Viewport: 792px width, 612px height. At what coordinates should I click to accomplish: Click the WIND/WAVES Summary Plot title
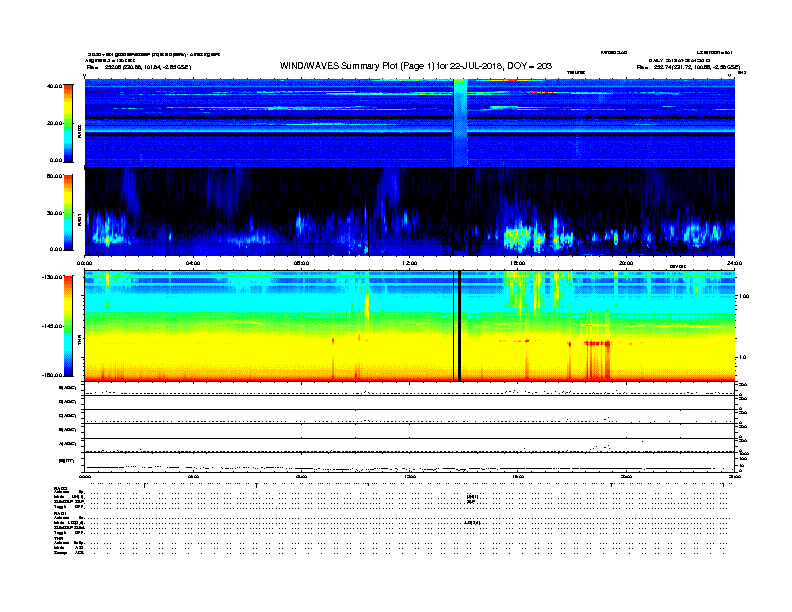[x=416, y=66]
